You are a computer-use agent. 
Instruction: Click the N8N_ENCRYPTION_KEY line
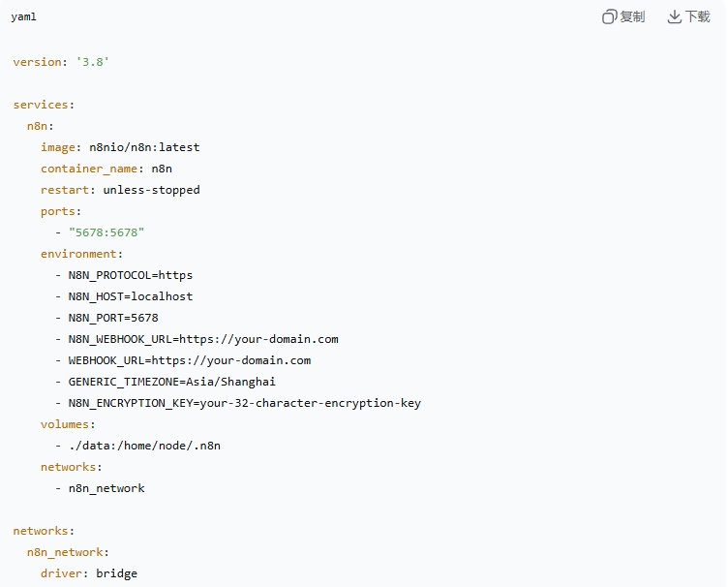(x=238, y=404)
